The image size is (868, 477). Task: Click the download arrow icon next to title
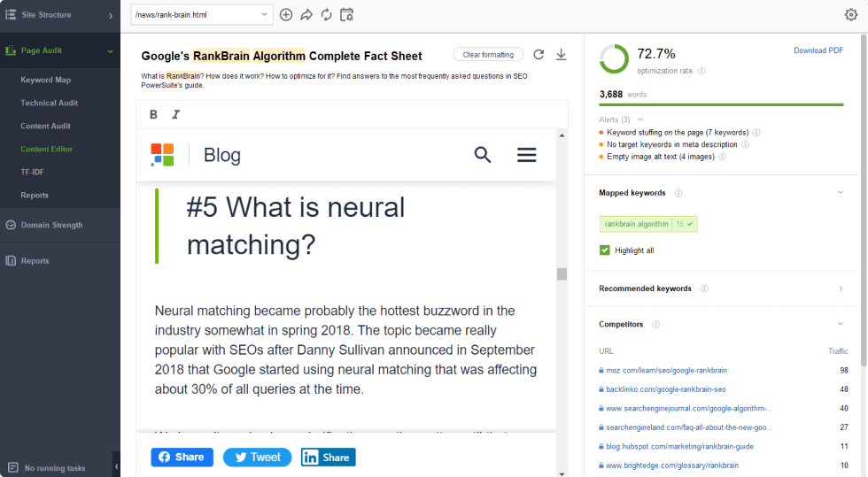pos(561,54)
